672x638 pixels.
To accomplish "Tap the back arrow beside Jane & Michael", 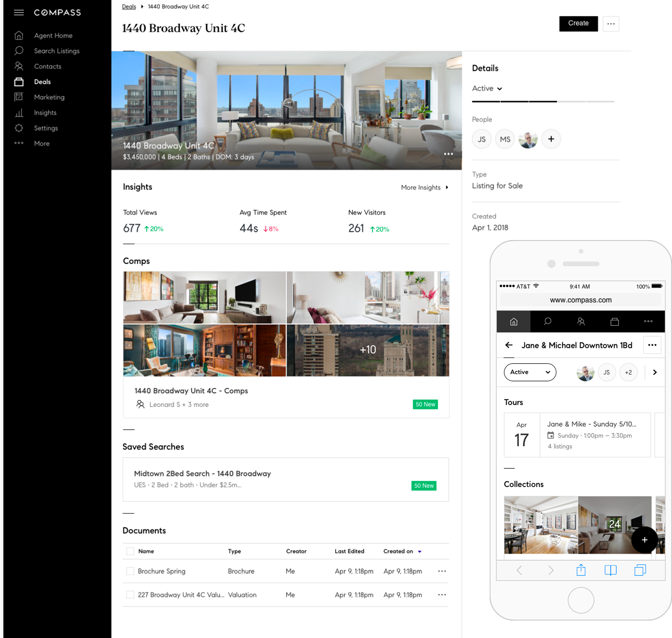I will [x=509, y=345].
